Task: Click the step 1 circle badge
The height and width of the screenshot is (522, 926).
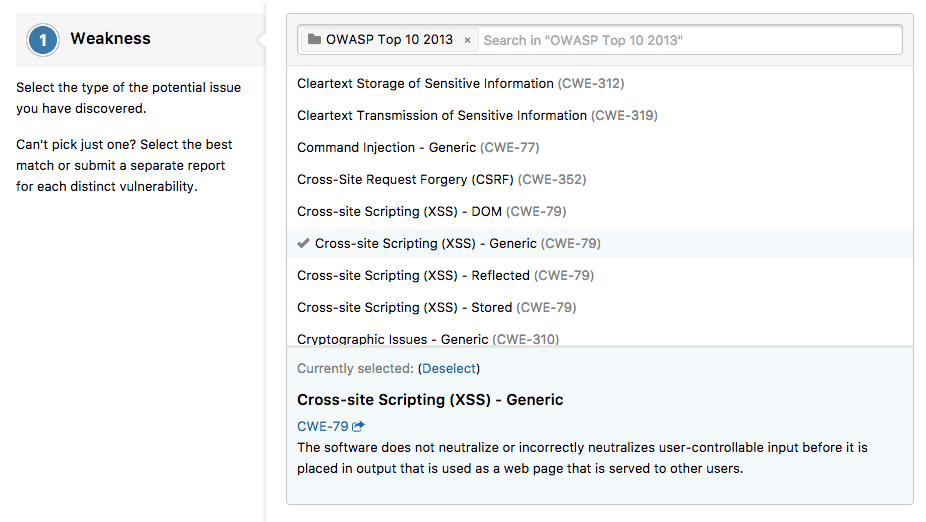Action: 43,40
